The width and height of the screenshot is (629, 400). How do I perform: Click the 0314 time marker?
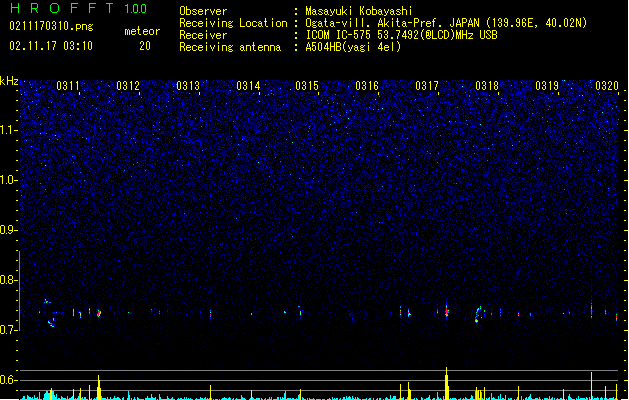coord(248,86)
